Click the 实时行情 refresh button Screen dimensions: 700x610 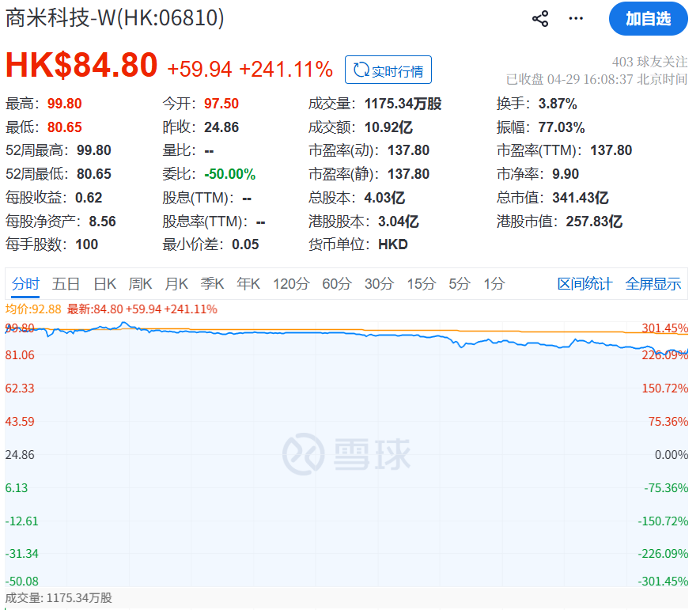point(388,70)
